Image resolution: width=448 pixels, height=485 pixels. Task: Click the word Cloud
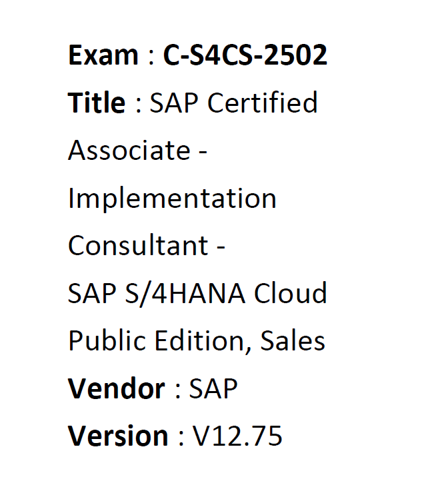tap(291, 293)
